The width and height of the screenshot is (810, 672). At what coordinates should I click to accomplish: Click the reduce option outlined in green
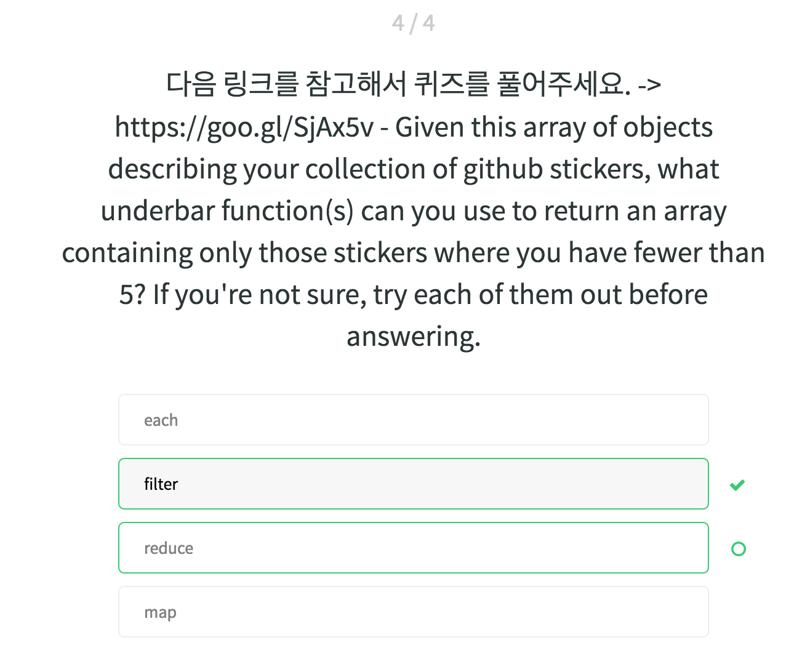coord(413,548)
